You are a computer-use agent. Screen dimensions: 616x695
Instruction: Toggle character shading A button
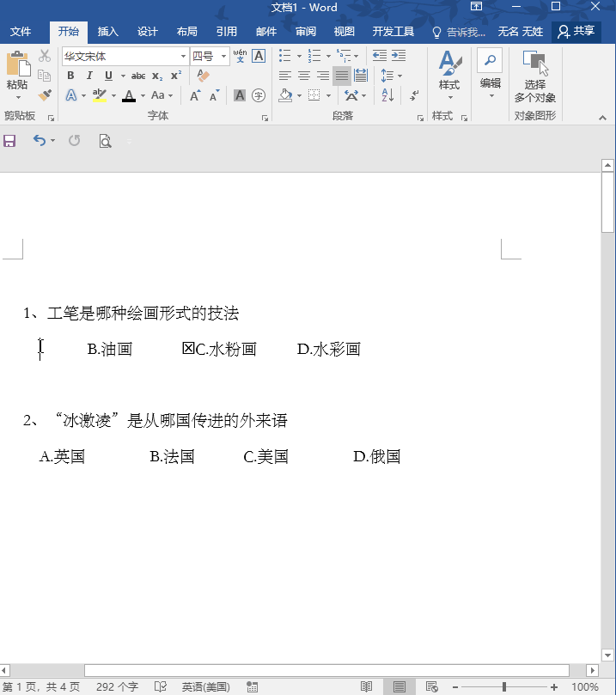[x=240, y=95]
